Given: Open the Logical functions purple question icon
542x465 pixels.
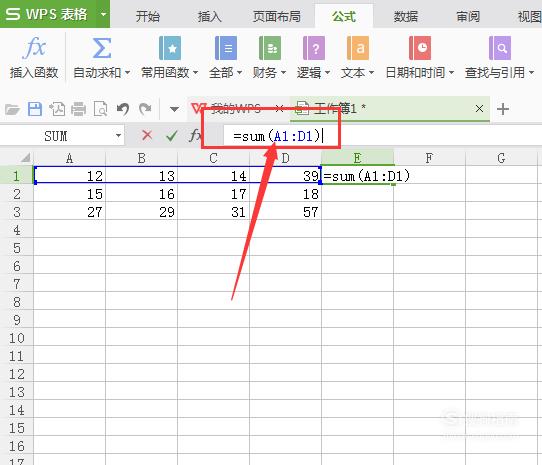Looking at the screenshot, I should point(314,48).
